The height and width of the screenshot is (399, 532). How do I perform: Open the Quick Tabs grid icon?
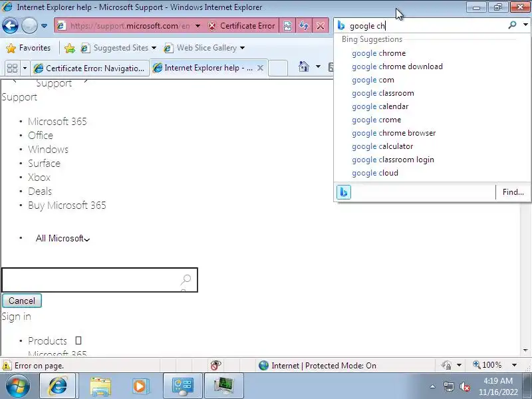(x=12, y=68)
